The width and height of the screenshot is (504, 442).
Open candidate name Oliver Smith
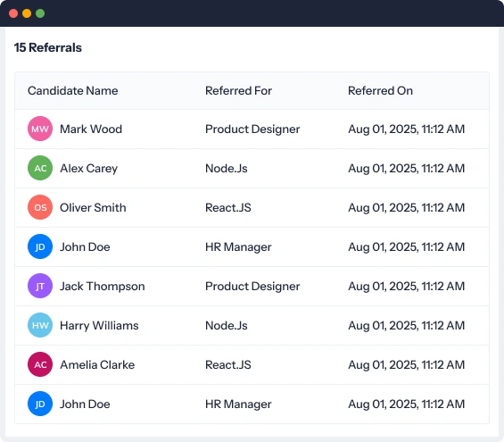(x=93, y=207)
